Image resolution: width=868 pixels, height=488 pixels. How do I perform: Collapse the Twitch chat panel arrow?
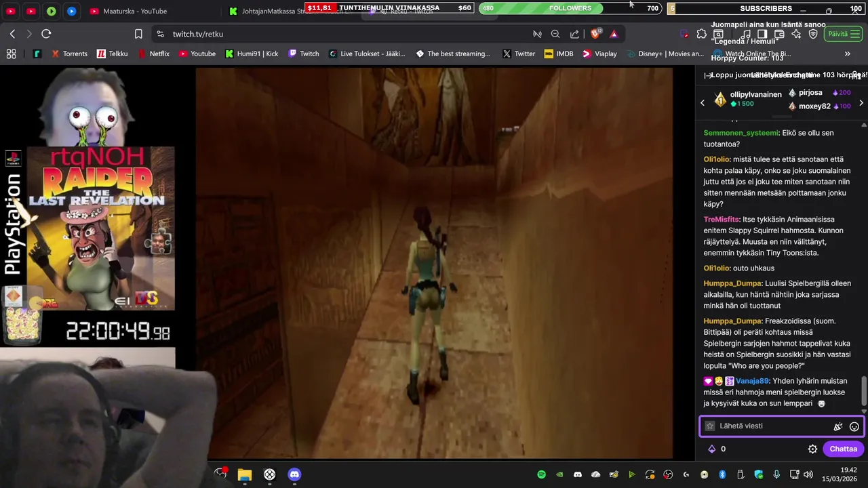(709, 75)
